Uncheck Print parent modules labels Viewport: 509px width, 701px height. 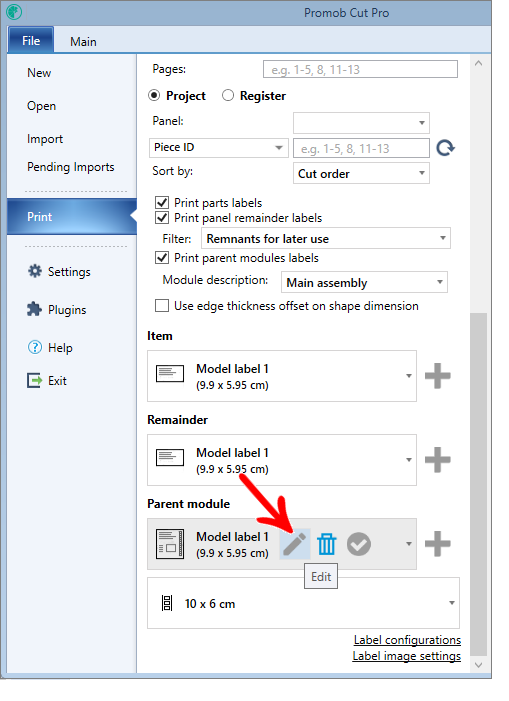click(162, 258)
